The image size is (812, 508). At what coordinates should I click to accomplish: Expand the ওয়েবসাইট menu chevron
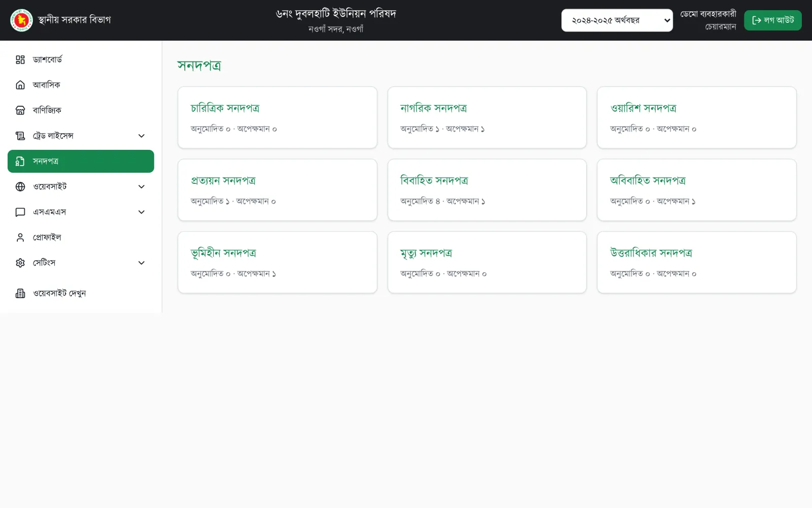[142, 186]
